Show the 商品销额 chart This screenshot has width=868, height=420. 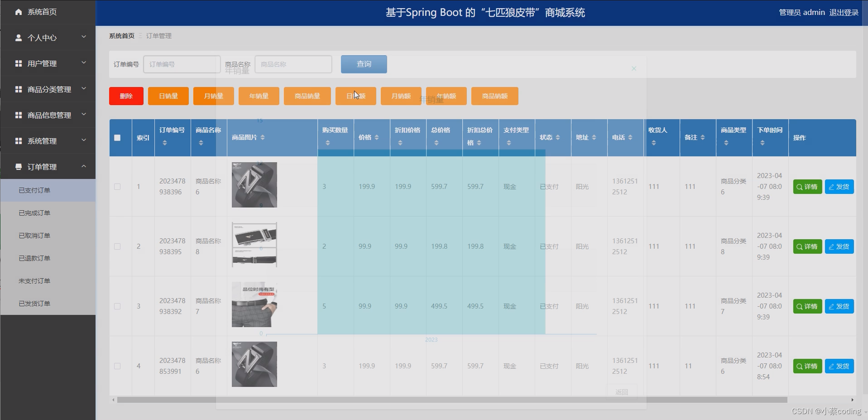point(495,96)
